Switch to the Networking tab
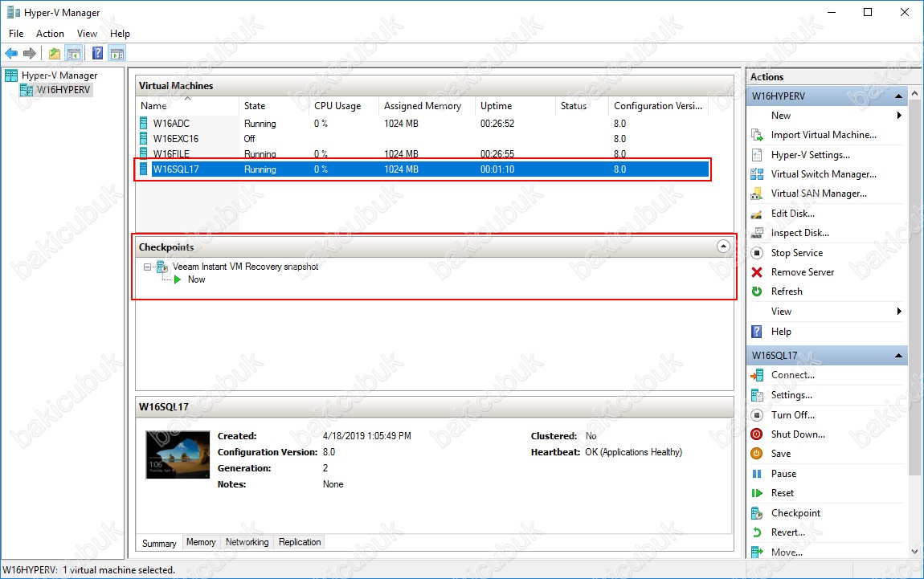The image size is (924, 579). tap(247, 542)
